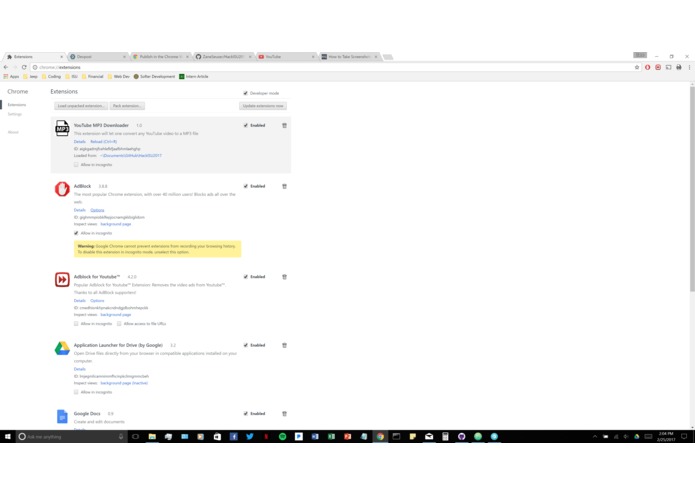
Task: Open the Chrome three-dot menu
Action: pos(689,67)
